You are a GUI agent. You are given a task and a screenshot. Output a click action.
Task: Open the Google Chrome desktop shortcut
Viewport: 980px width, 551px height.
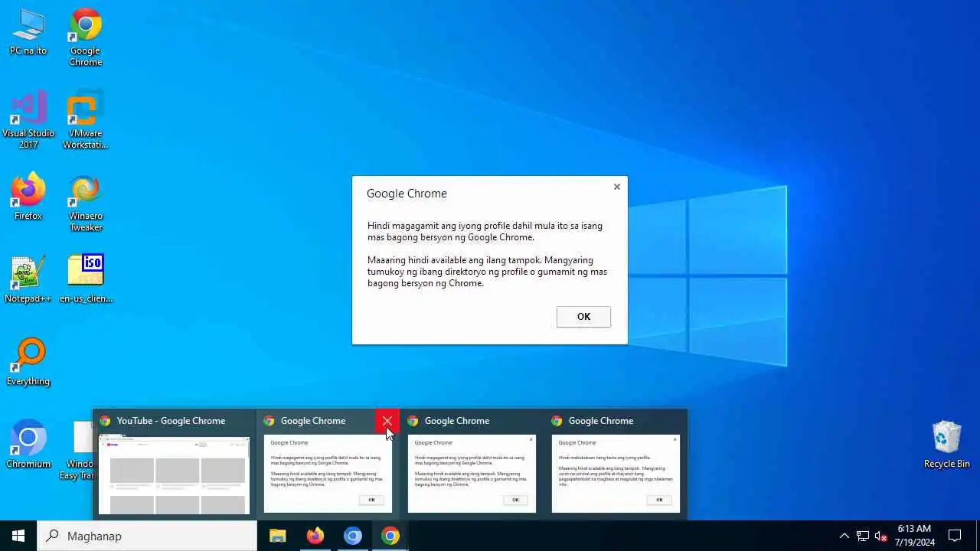point(85,37)
